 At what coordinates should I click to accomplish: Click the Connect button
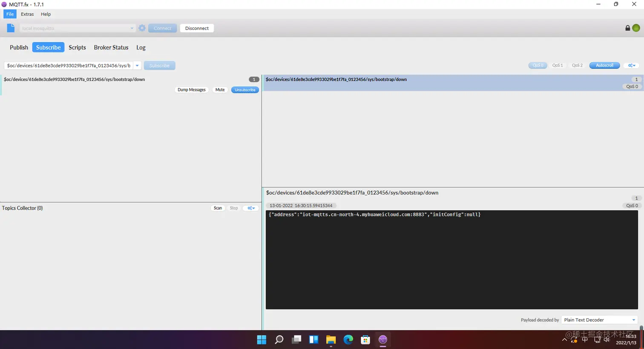162,28
